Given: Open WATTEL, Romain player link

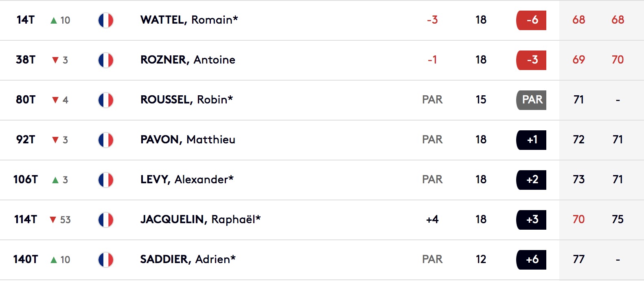Looking at the screenshot, I should 189,20.
